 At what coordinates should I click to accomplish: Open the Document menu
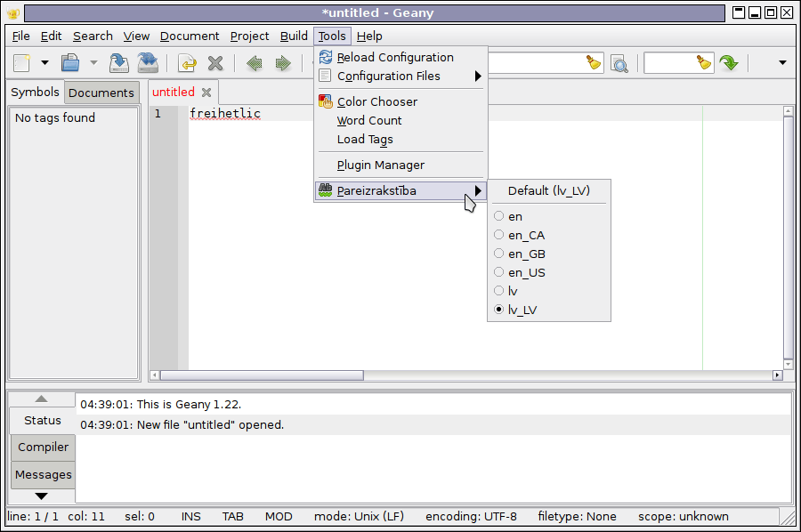pos(190,36)
